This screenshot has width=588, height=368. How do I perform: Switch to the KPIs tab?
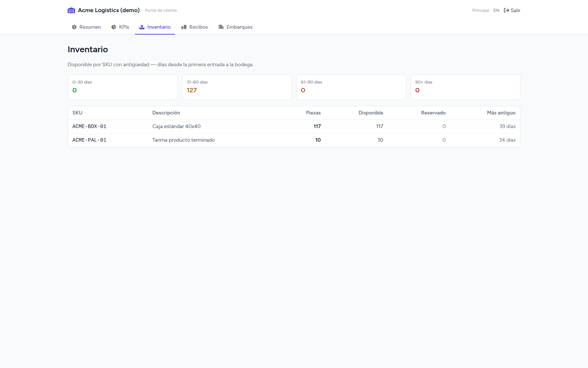[x=120, y=27]
